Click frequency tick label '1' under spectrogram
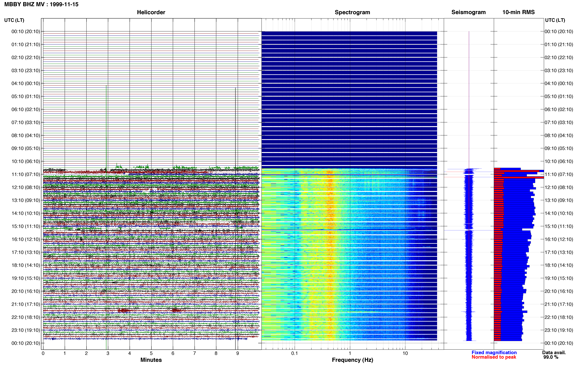The width and height of the screenshot is (588, 368). tap(350, 353)
